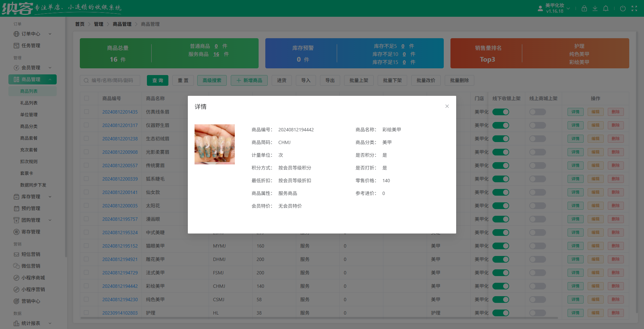644x329 pixels.
Task: Disable 线下收银上架 for 仿真线条眉
Action: coord(501,112)
